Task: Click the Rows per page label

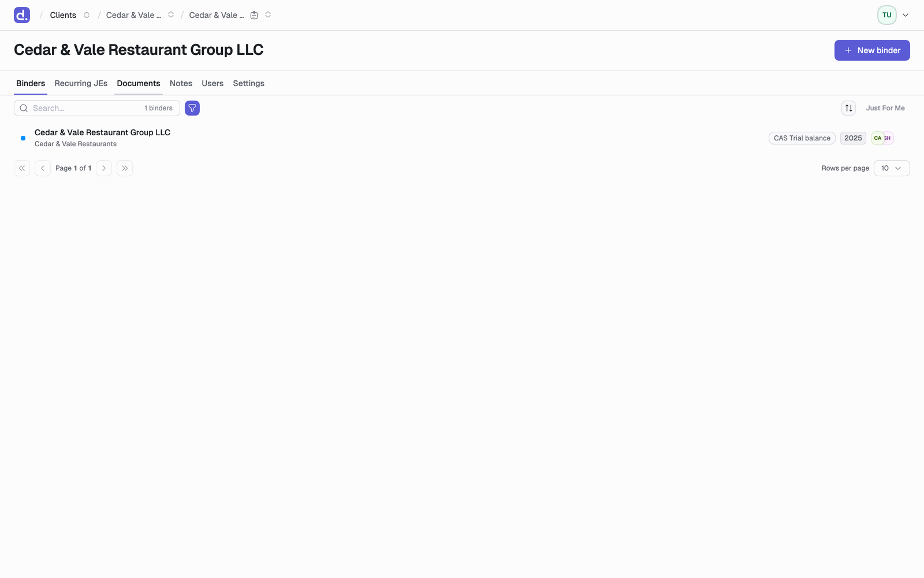Action: 845,168
